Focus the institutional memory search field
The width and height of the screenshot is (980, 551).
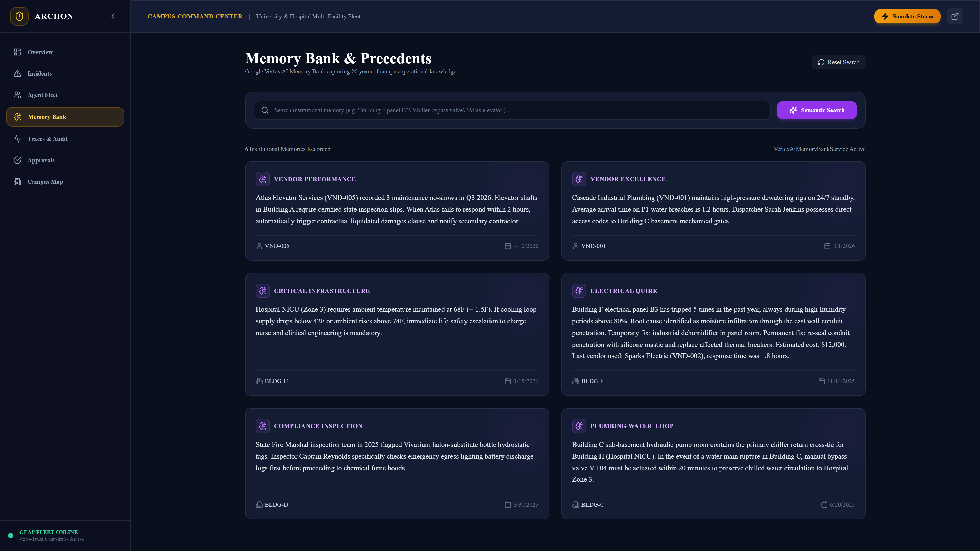[512, 110]
